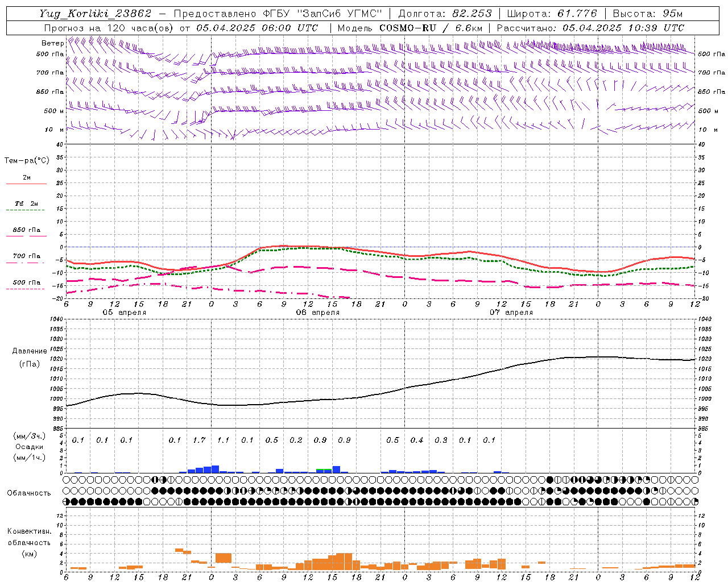Click the 06 апреля date label

pos(317,313)
